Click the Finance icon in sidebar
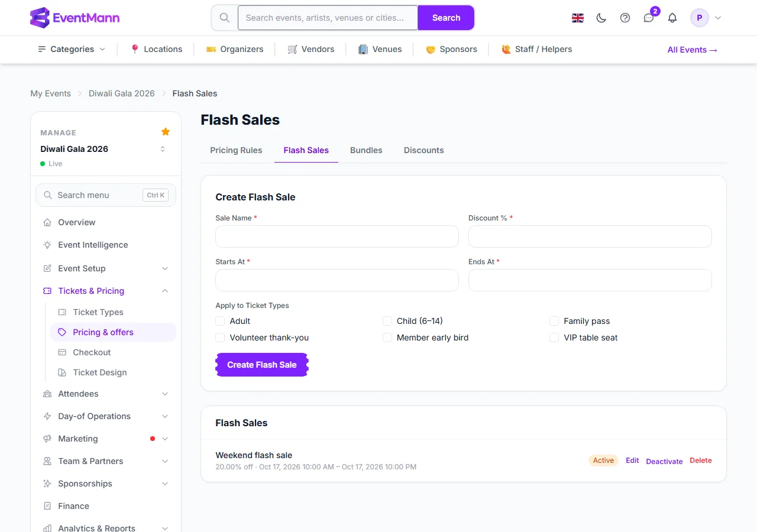The width and height of the screenshot is (757, 532). click(x=47, y=506)
